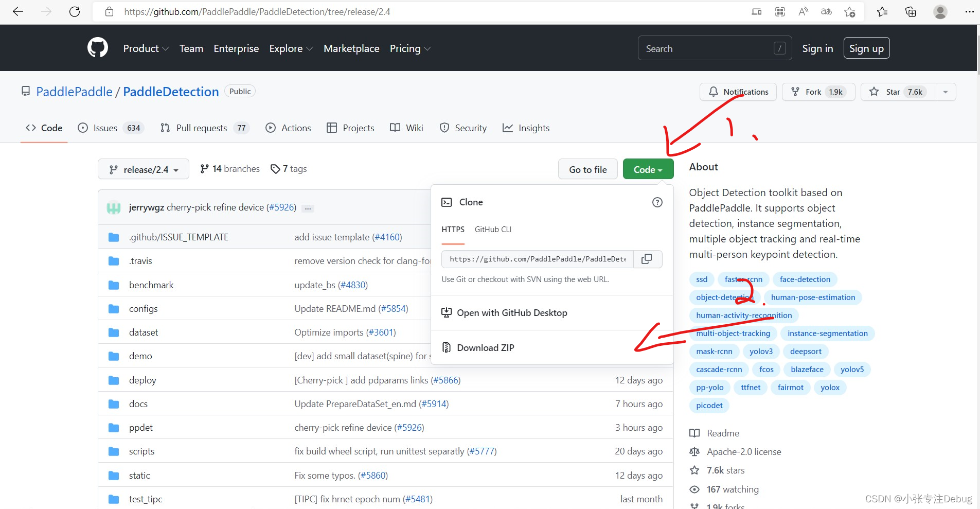
Task: Expand the Pricing dropdown menu
Action: (410, 48)
